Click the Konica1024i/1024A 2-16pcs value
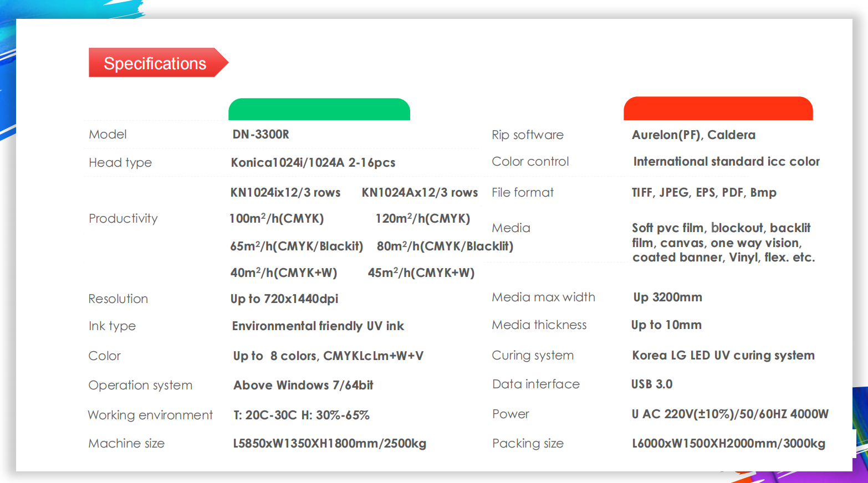This screenshot has height=483, width=868. (313, 163)
